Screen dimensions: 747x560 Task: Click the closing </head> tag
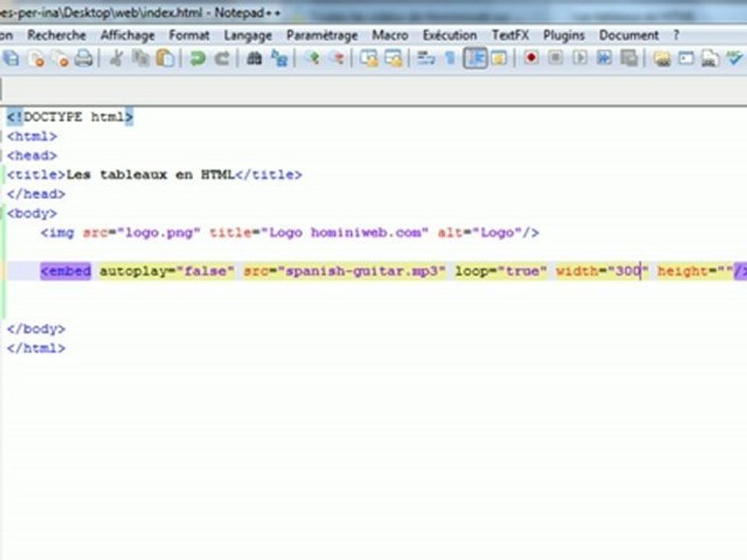pos(37,194)
